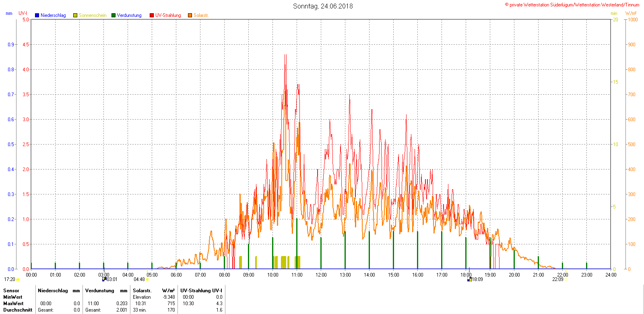This screenshot has width=644, height=314.
Task: Click the 10:31 solar maximum time
Action: point(140,304)
